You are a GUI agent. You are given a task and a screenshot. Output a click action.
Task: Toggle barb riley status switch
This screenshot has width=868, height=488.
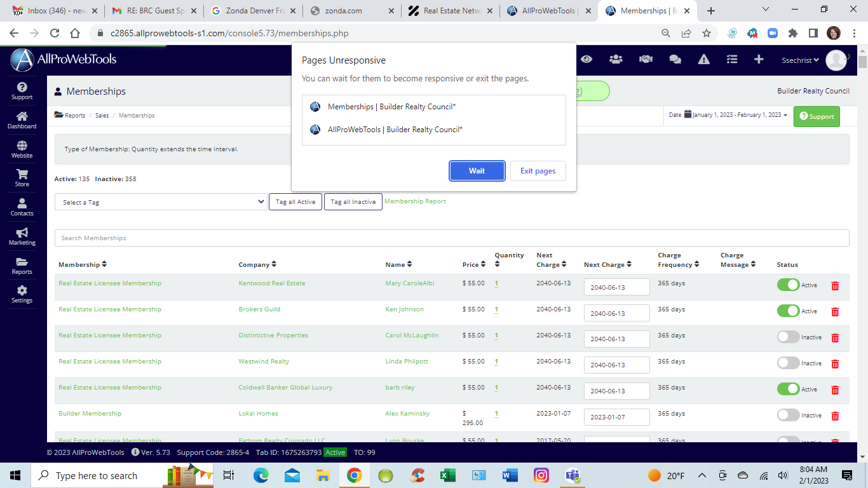click(x=788, y=389)
